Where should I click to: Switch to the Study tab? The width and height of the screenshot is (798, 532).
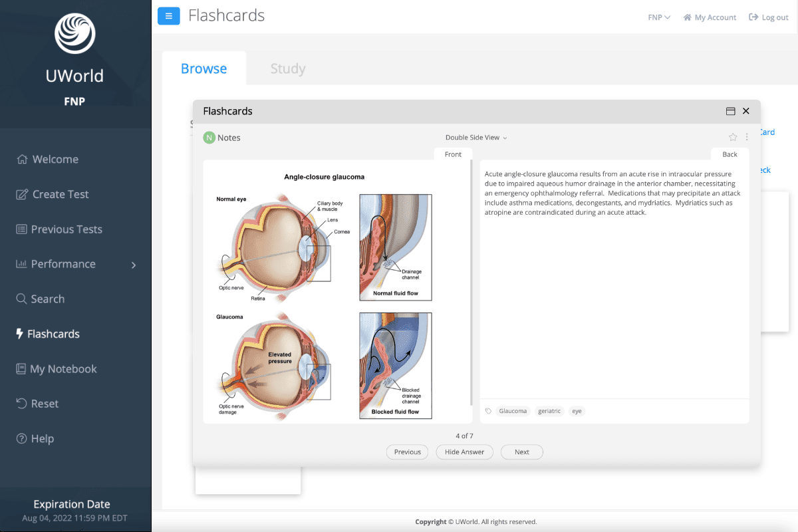click(x=288, y=68)
